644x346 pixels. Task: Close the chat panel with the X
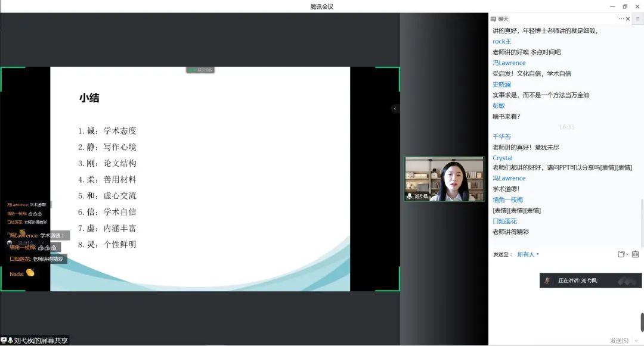pyautogui.click(x=628, y=19)
